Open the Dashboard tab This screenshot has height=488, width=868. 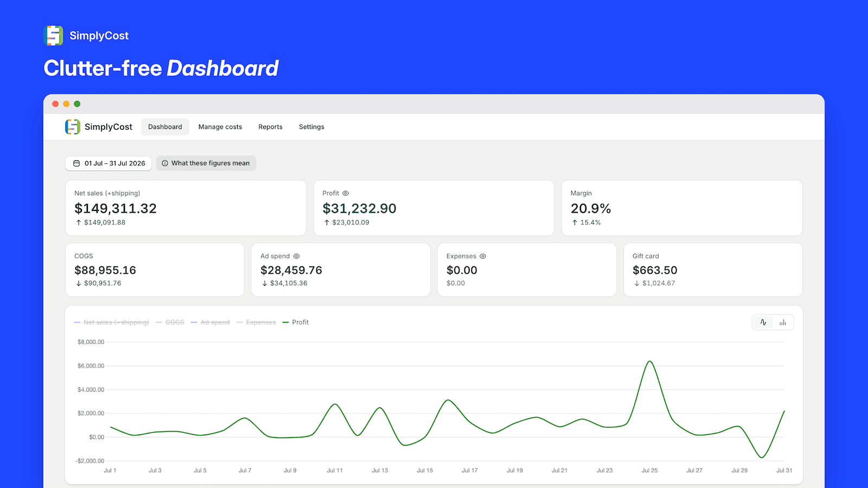click(165, 127)
